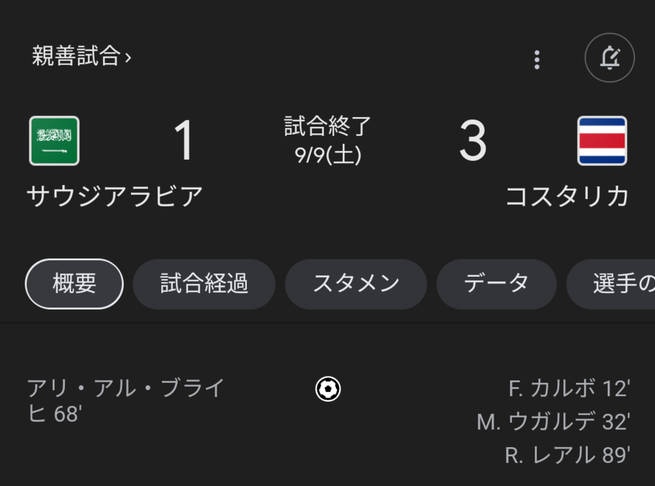Screen dimensions: 655x486
Task: Open the スタメン tab
Action: (356, 284)
